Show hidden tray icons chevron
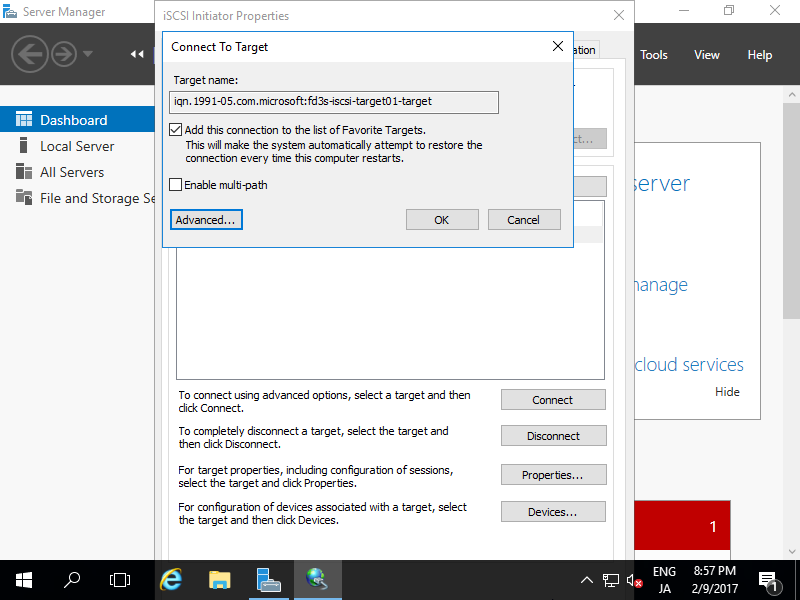 click(x=587, y=580)
